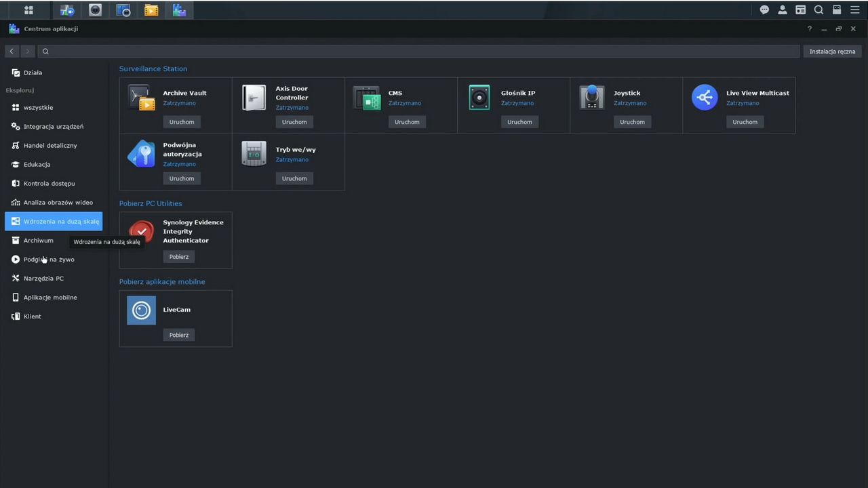Open the main menu grid icon
Viewport: 868px width, 488px height.
28,9
